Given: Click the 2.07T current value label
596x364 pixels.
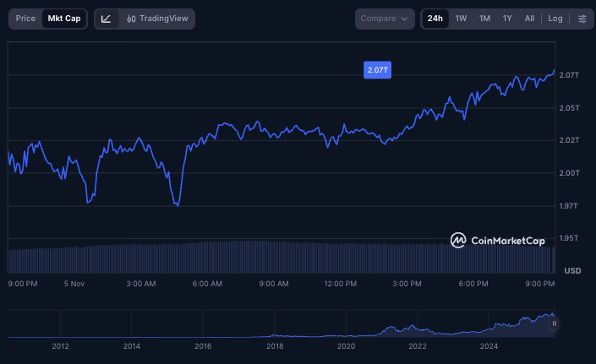Looking at the screenshot, I should pyautogui.click(x=377, y=70).
